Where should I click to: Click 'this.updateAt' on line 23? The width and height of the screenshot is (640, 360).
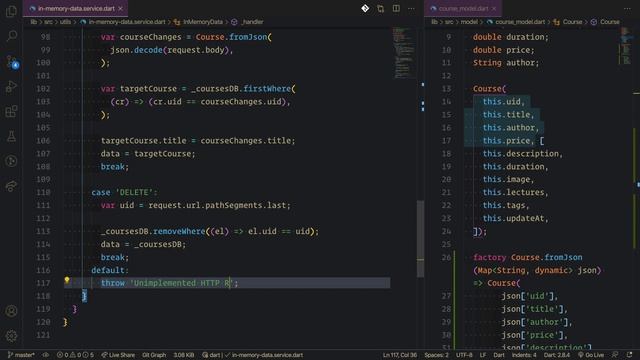[513, 218]
